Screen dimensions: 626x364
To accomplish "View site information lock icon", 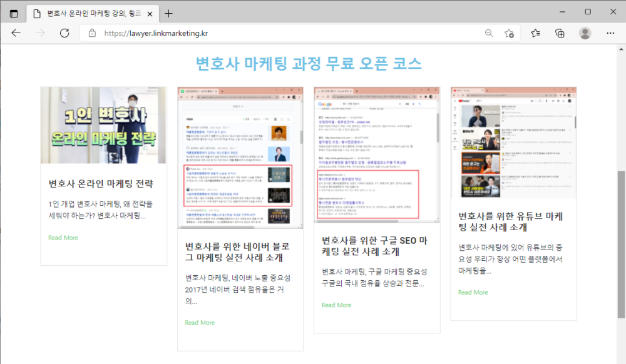I will coord(92,33).
